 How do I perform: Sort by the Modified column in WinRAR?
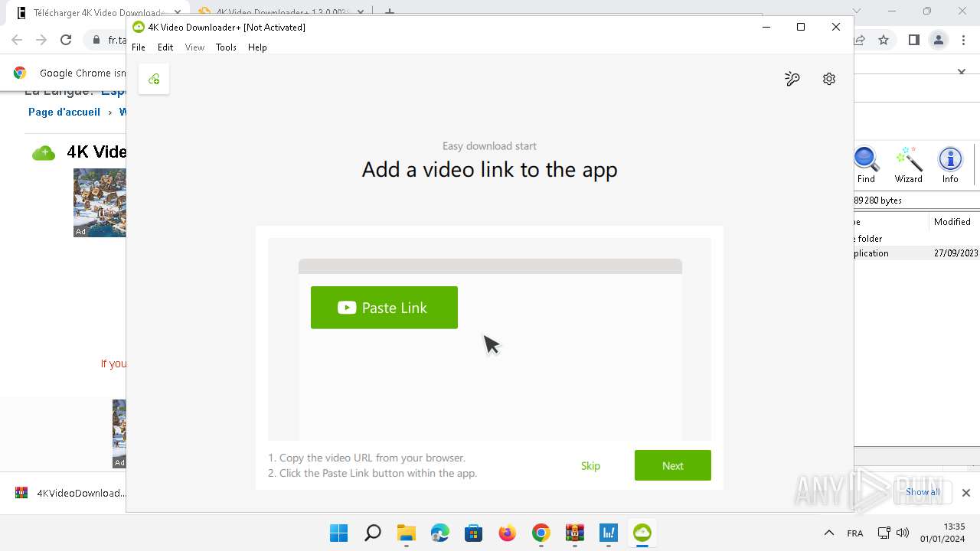coord(952,222)
